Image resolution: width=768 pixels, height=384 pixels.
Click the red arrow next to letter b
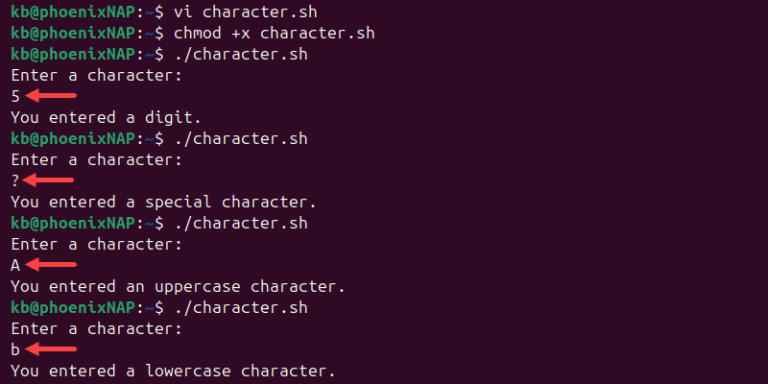[x=50, y=349]
